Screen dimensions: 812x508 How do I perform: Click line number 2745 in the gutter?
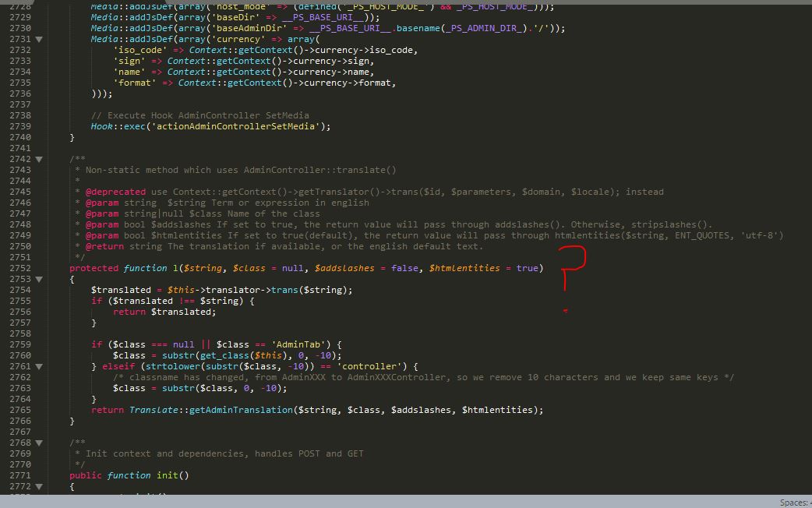tap(20, 192)
